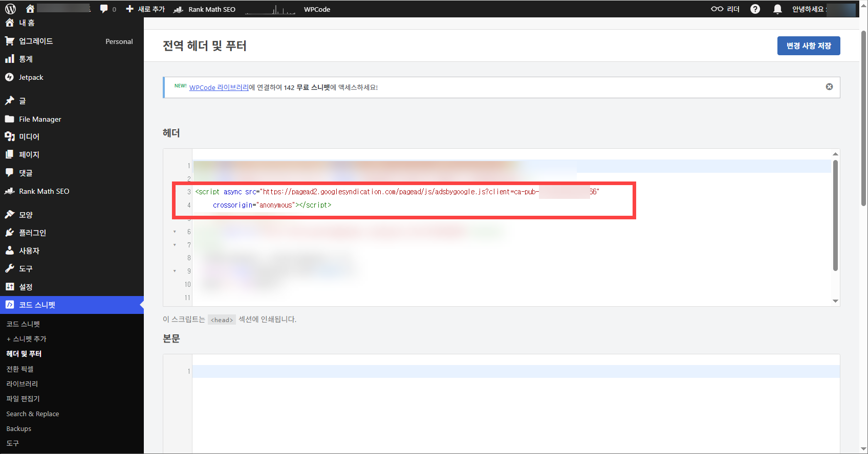Image resolution: width=868 pixels, height=454 pixels.
Task: Open the 댓글 comment icon in sidebar
Action: coord(9,173)
